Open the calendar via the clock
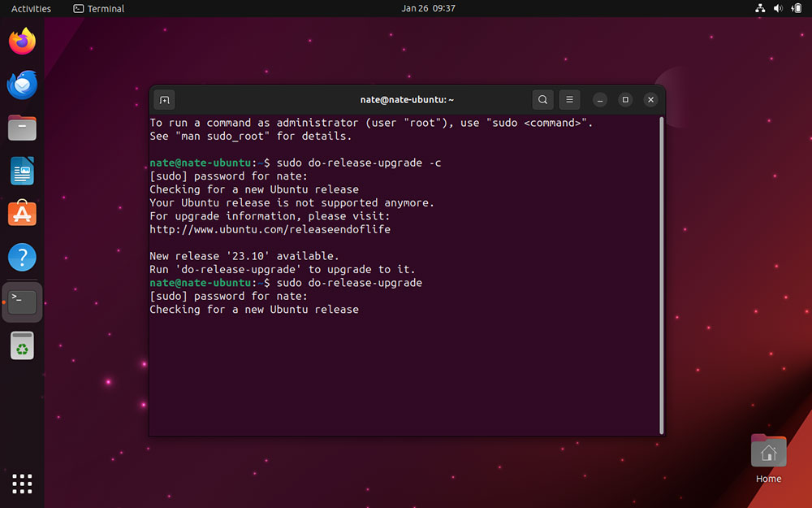The height and width of the screenshot is (508, 812). pyautogui.click(x=429, y=8)
